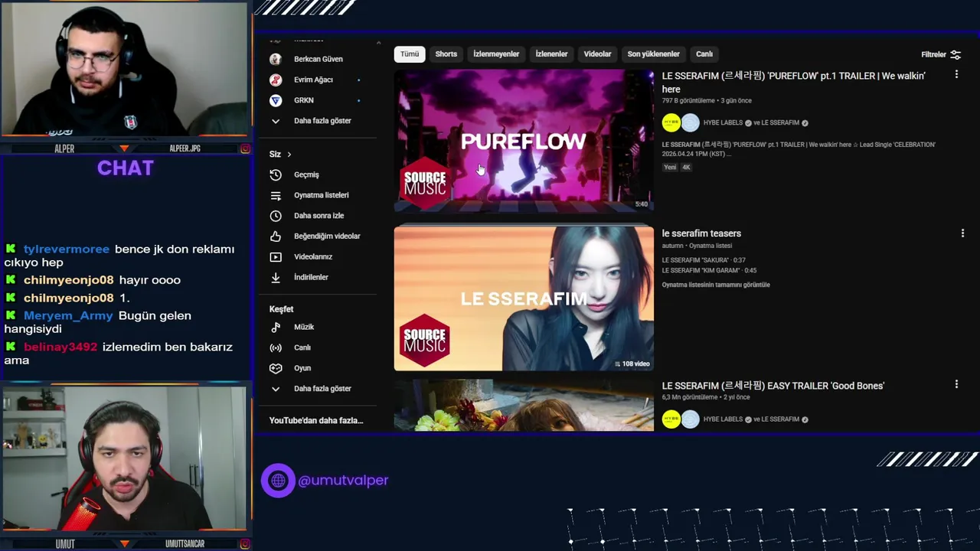Click GRKN channel avatar

point(276,100)
